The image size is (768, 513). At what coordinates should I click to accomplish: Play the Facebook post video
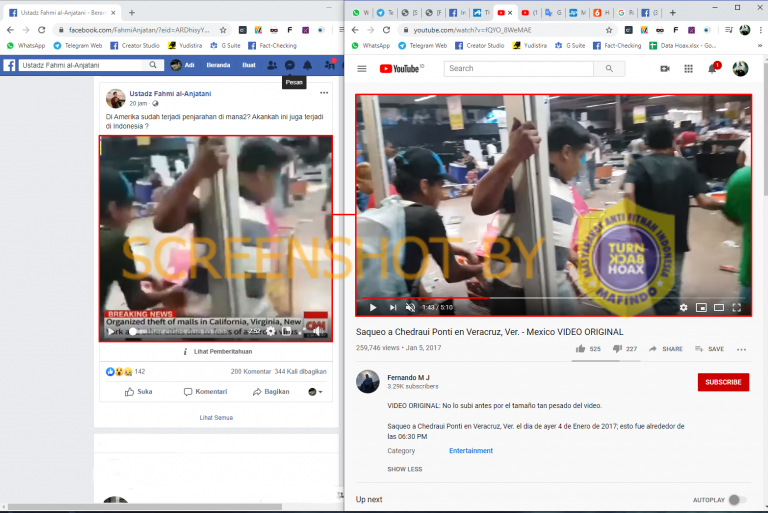111,332
